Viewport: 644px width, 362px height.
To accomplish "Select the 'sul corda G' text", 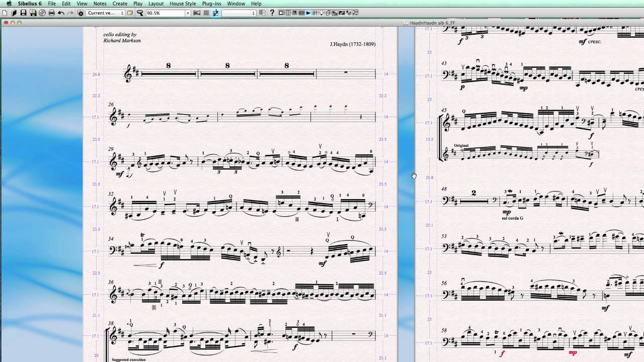I will 513,219.
